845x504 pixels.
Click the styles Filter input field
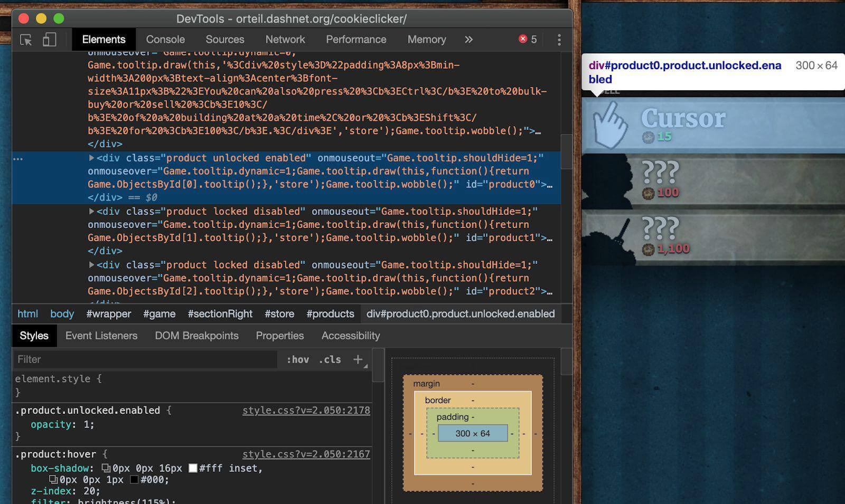click(x=145, y=359)
